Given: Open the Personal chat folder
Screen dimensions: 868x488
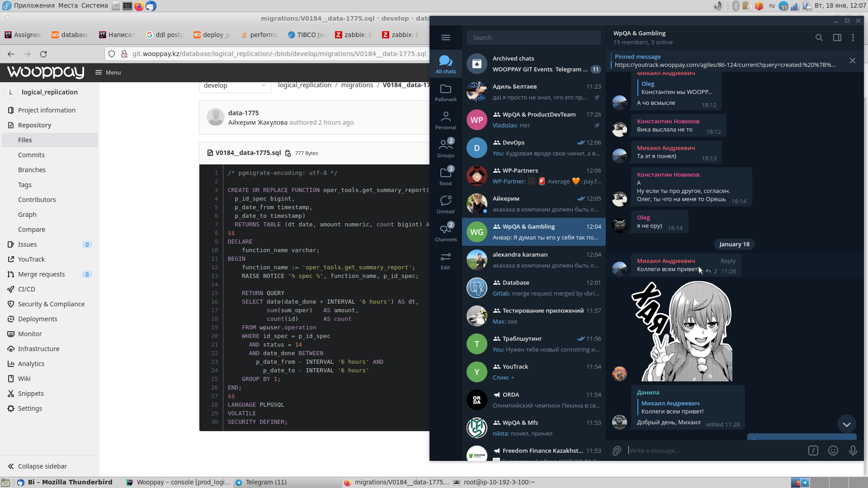Looking at the screenshot, I should click(x=445, y=120).
